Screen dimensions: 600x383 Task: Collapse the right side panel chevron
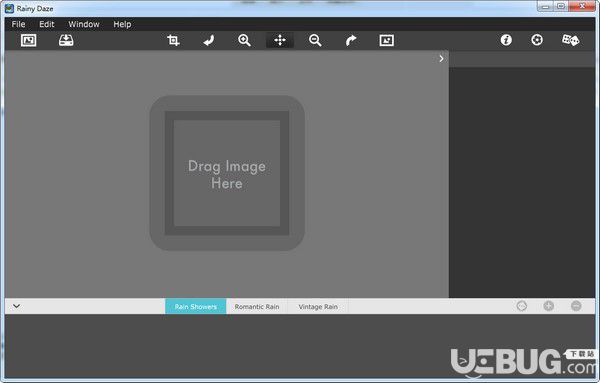pyautogui.click(x=441, y=59)
